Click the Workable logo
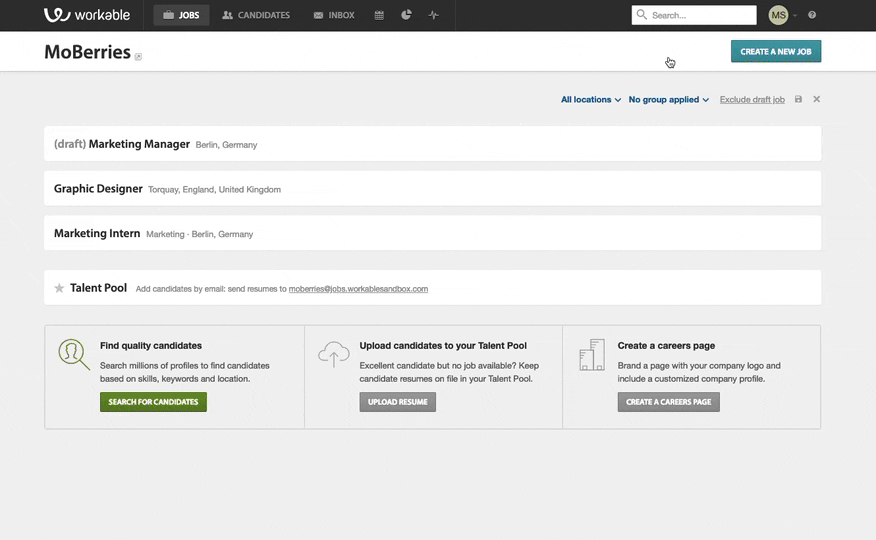This screenshot has height=540, width=876. pos(87,15)
